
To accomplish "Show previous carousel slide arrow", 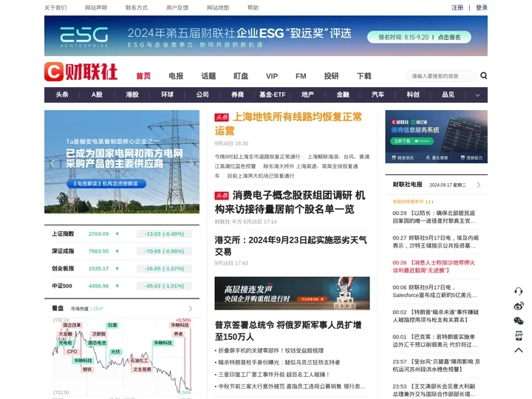I will point(52,163).
